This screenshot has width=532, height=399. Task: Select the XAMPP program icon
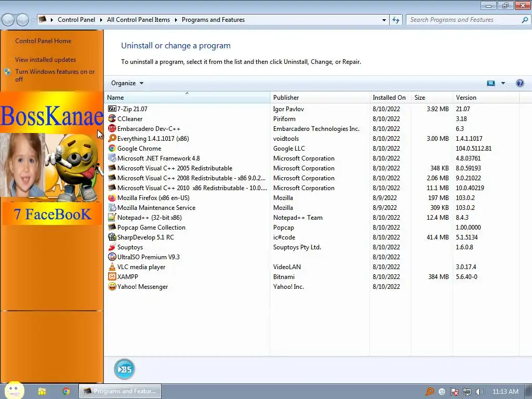(x=112, y=276)
